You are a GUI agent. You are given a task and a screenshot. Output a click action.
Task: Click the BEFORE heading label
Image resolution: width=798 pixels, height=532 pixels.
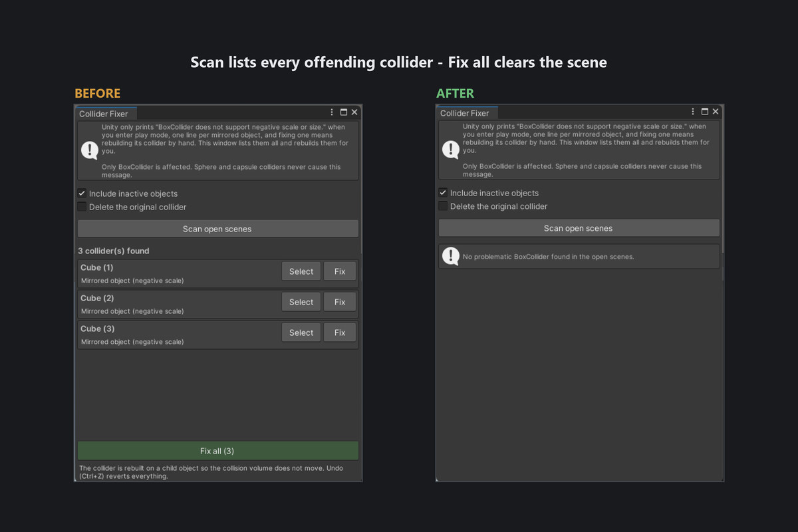tap(98, 93)
